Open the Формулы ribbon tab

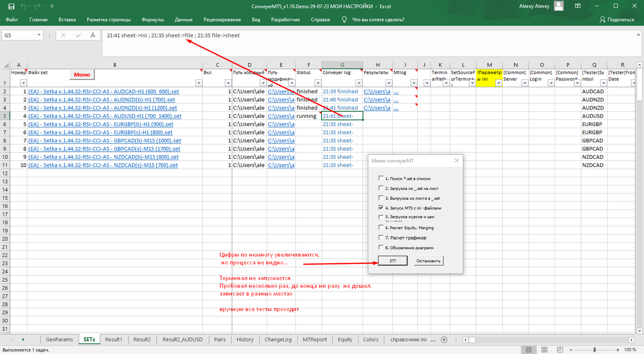(153, 19)
